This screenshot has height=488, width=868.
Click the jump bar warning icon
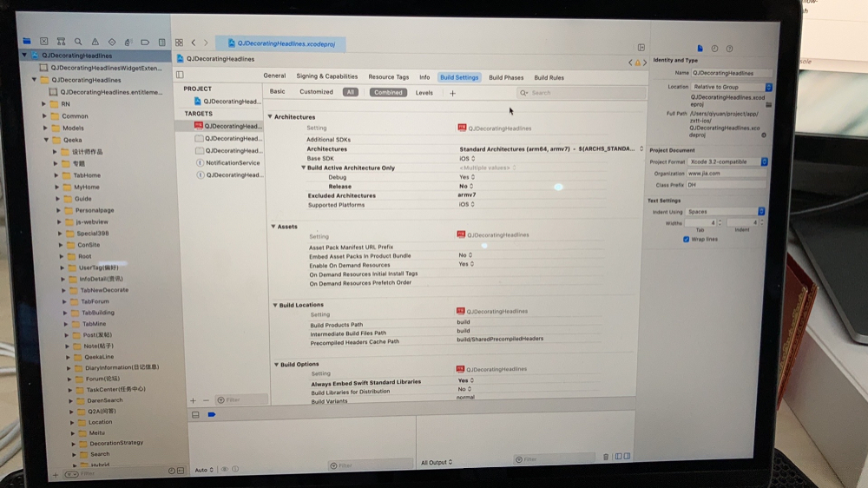(x=637, y=63)
